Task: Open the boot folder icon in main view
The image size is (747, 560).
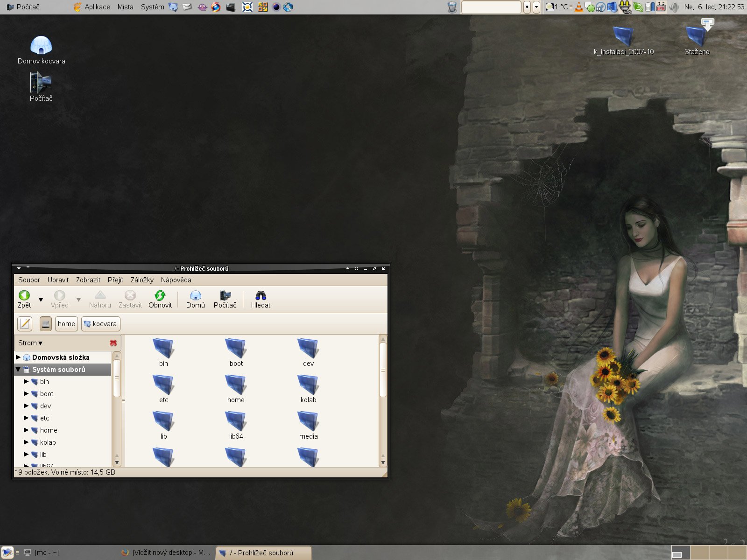Action: click(x=236, y=349)
